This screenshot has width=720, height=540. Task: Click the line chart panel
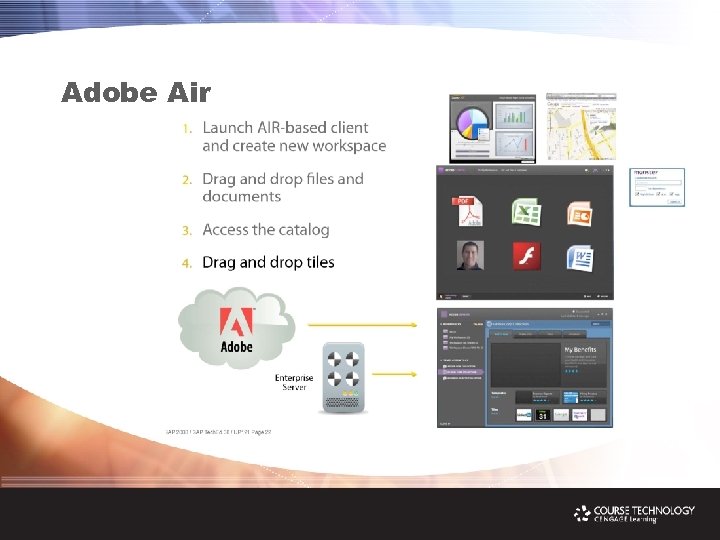[x=513, y=145]
